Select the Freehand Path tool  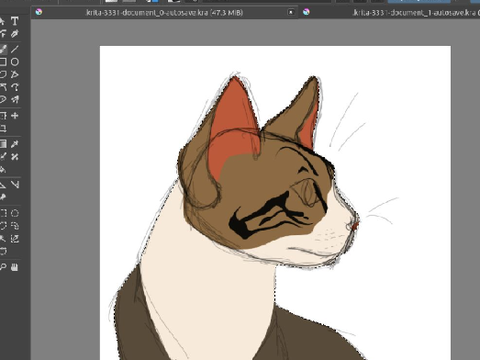click(x=15, y=87)
